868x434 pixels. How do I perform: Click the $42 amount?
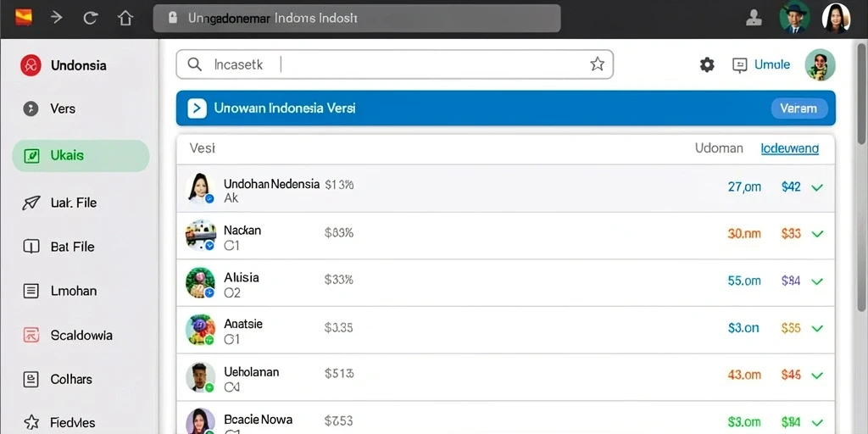791,187
